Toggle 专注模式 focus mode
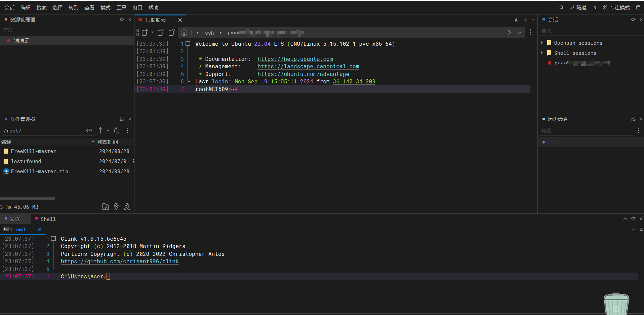 616,7
